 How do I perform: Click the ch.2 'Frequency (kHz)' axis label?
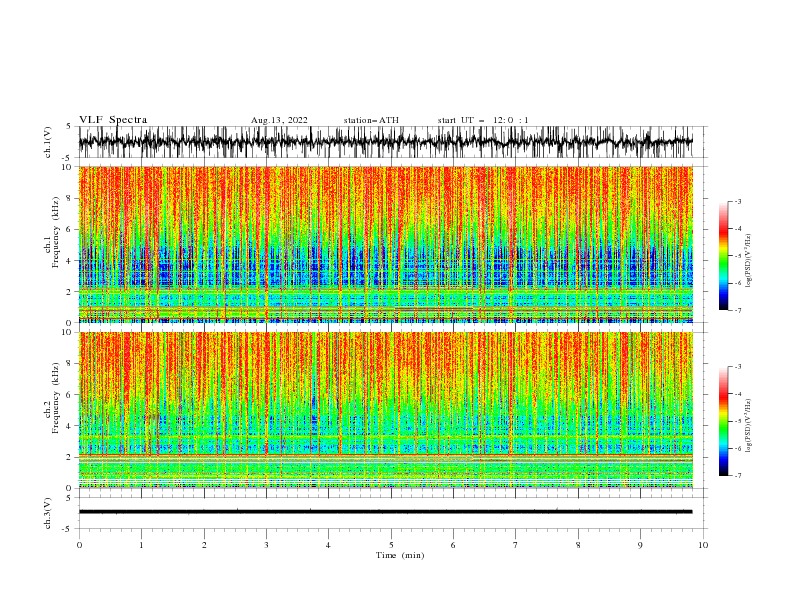click(x=56, y=398)
